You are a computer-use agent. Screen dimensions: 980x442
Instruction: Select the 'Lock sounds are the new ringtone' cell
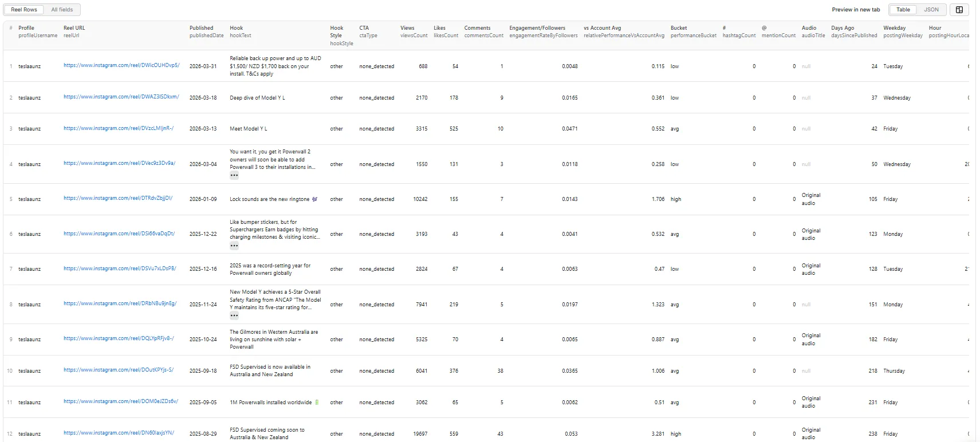tap(274, 199)
